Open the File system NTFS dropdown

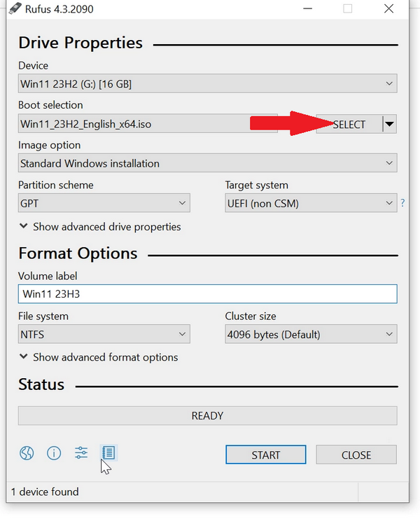point(104,334)
